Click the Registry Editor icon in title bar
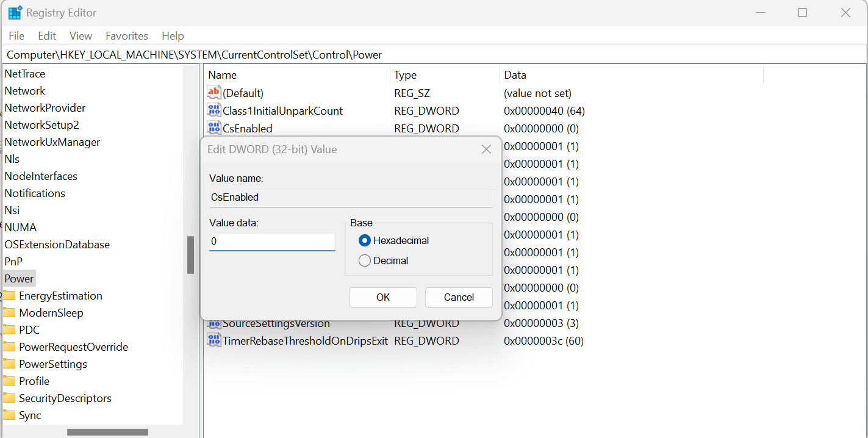Image resolution: width=868 pixels, height=438 pixels. pyautogui.click(x=15, y=12)
